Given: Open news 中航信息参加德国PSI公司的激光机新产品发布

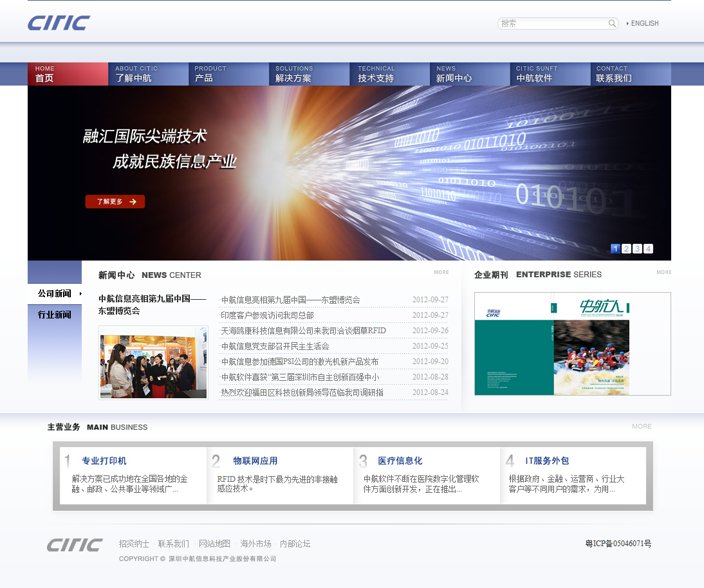Looking at the screenshot, I should (x=300, y=362).
